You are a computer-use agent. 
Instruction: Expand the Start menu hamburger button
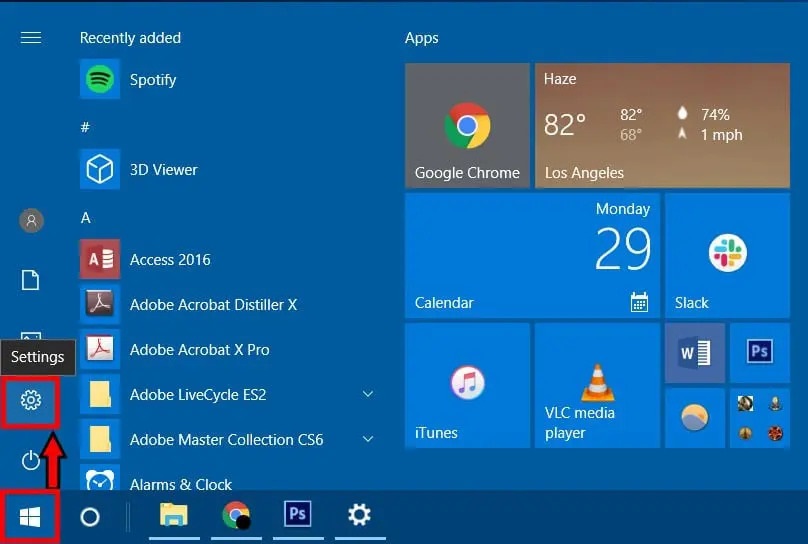[x=31, y=38]
